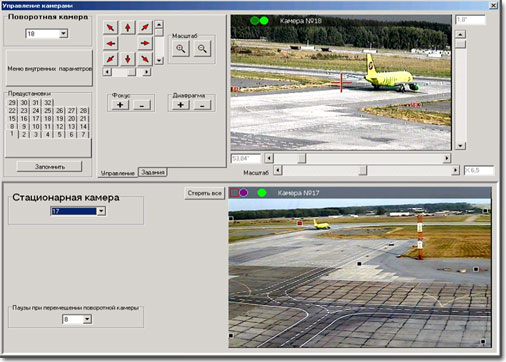
Task: Expand pause dropdown showing 8
Action: point(87,319)
